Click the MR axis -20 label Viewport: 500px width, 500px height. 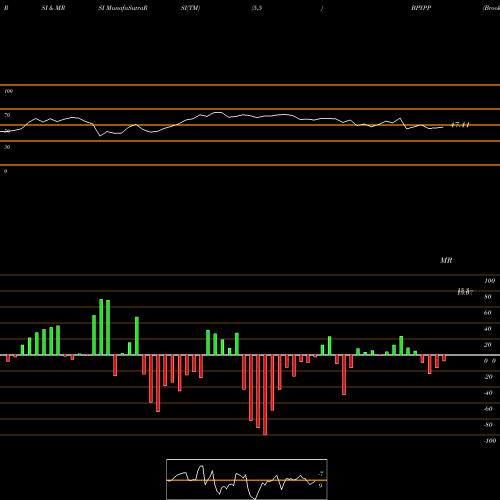(x=488, y=377)
